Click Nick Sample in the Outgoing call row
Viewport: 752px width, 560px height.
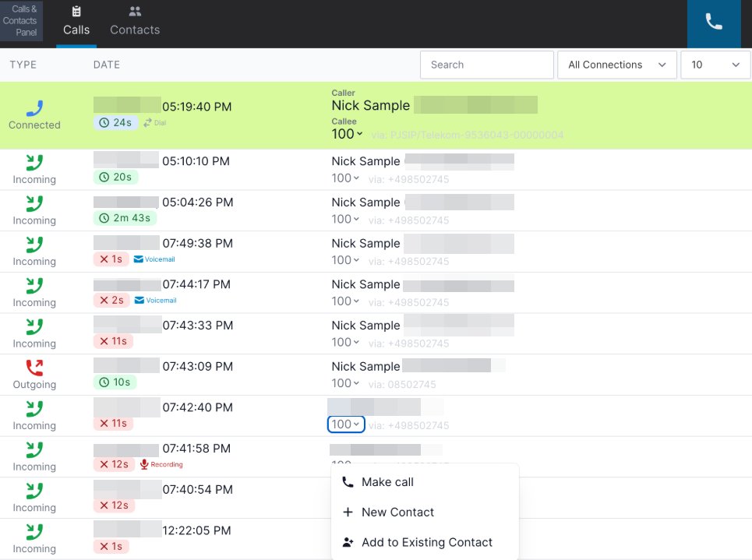pos(365,367)
